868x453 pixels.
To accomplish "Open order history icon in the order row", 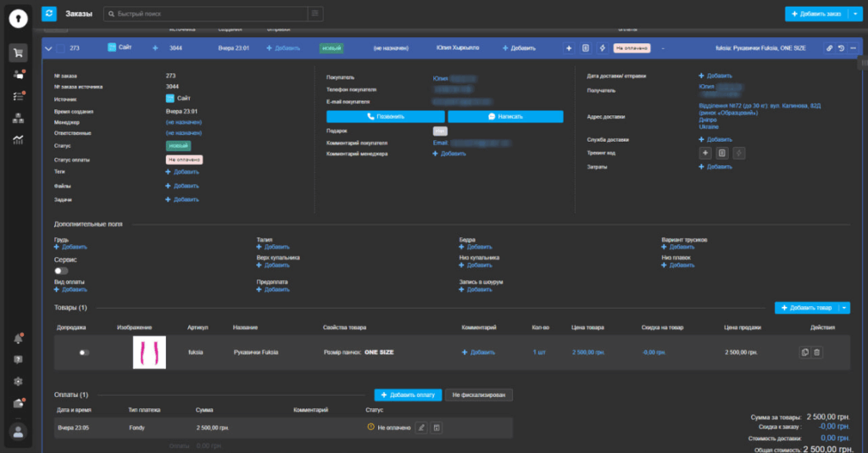I will click(x=841, y=48).
